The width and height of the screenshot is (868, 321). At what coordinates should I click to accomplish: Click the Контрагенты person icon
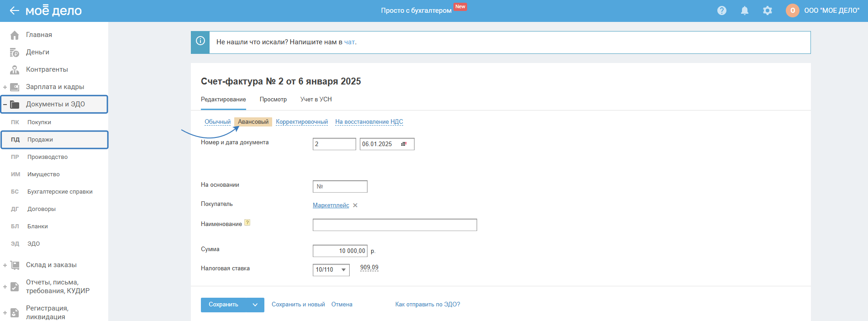[x=15, y=70]
